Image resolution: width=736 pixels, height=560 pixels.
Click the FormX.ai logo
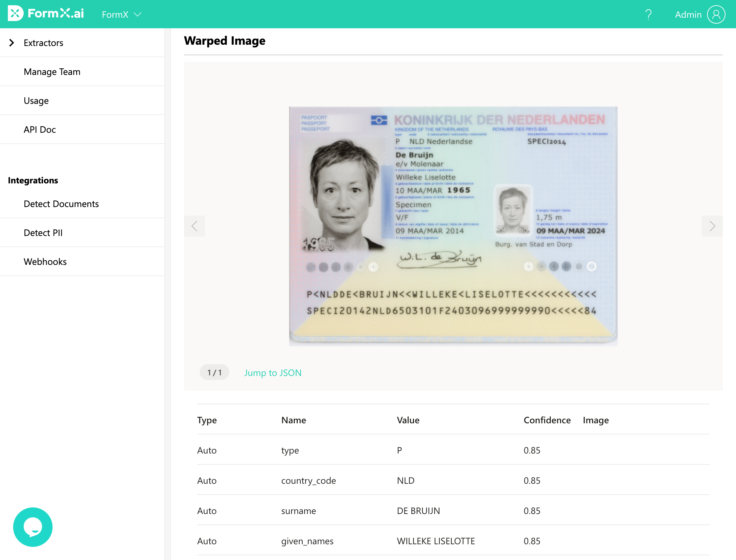pos(46,14)
